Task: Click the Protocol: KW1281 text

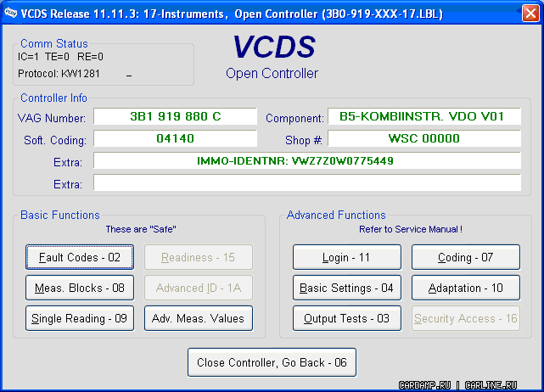Action: point(59,74)
